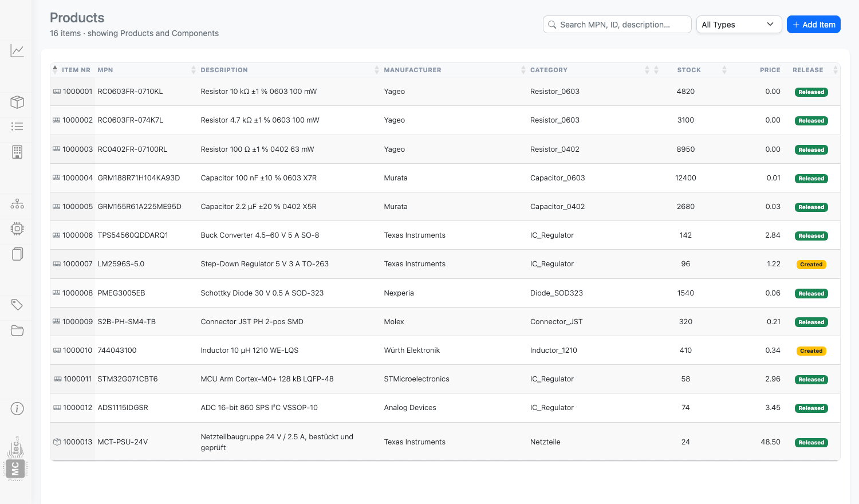This screenshot has width=859, height=504.
Task: Click the Created badge for LM2596S-5.0
Action: click(x=811, y=265)
